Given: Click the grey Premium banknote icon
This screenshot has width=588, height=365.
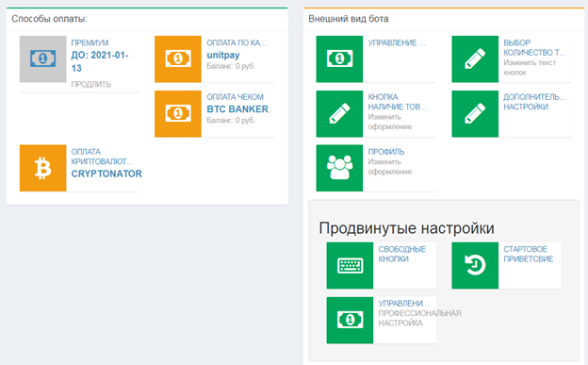Looking at the screenshot, I should [x=42, y=59].
